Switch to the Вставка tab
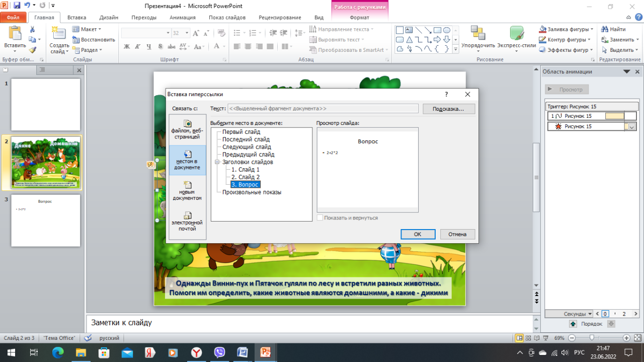 coord(76,17)
